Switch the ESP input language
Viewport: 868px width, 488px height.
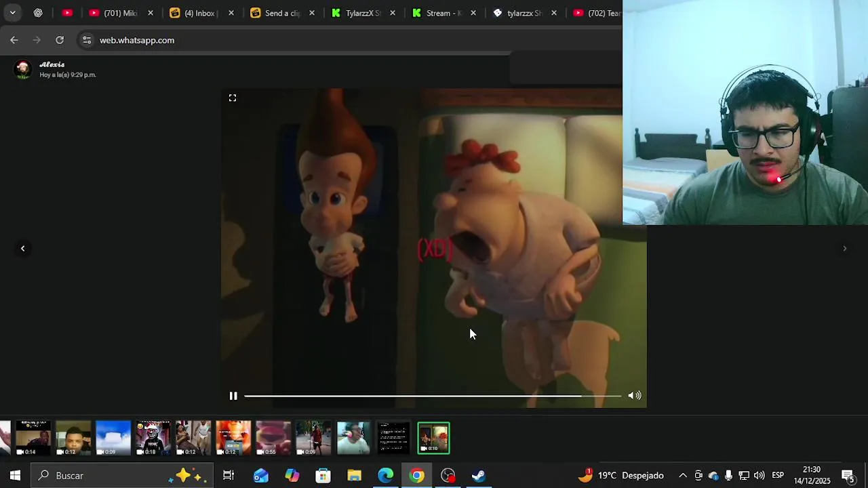778,476
